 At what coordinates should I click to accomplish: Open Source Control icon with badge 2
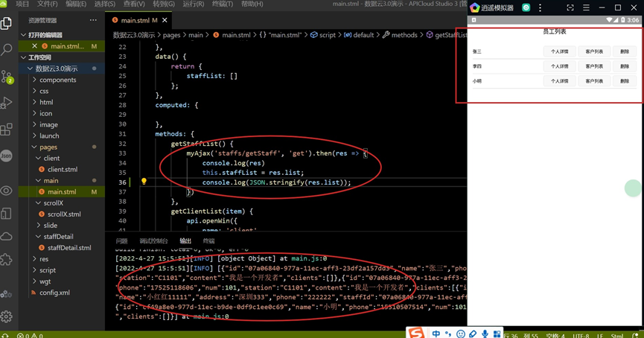pos(7,77)
